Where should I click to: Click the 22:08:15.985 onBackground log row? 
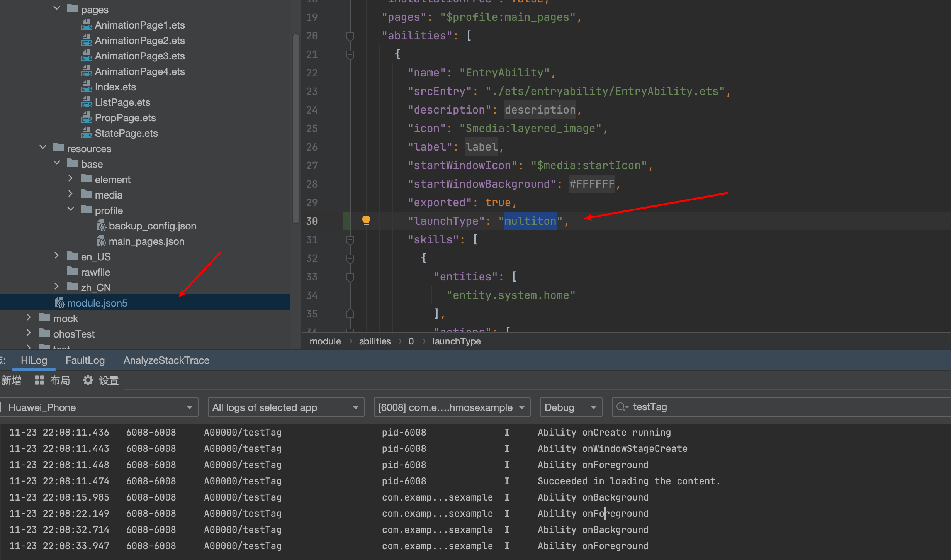click(x=475, y=497)
